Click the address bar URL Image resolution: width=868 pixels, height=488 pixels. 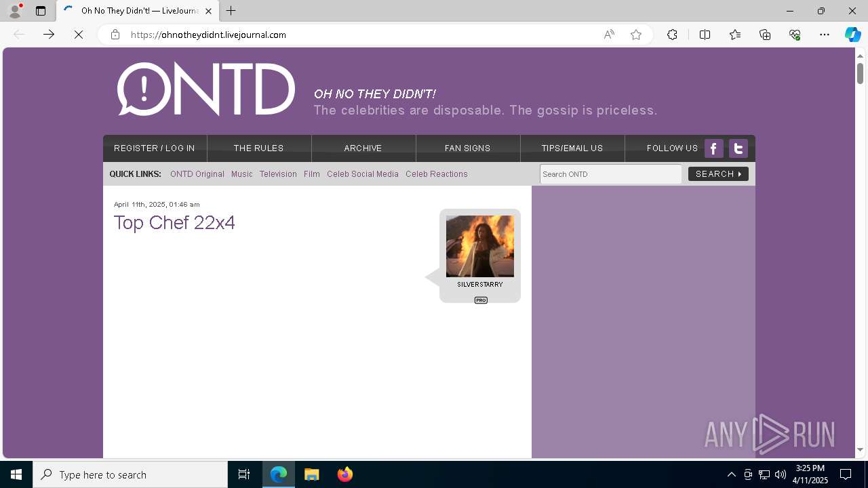(x=208, y=35)
